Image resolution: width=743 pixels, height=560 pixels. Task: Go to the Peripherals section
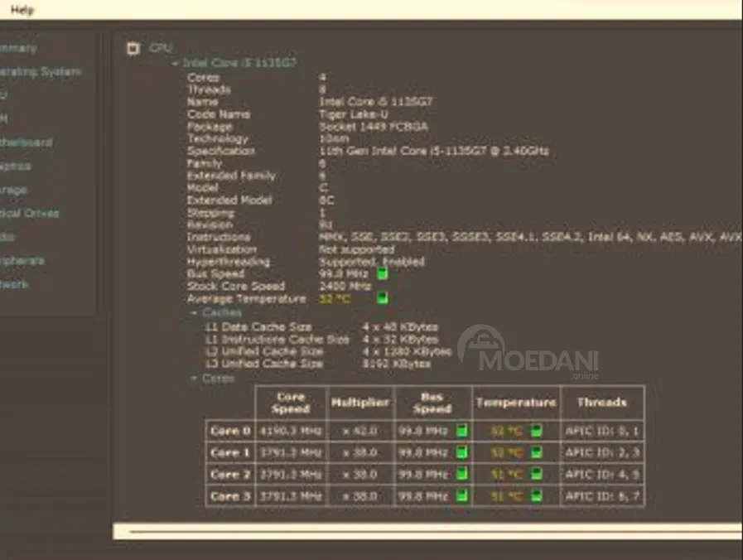coord(22,261)
